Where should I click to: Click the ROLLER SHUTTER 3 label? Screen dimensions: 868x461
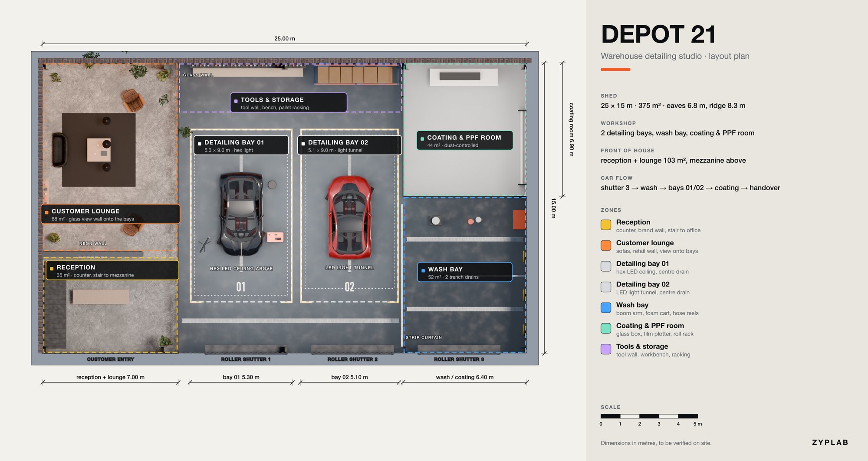pyautogui.click(x=459, y=359)
